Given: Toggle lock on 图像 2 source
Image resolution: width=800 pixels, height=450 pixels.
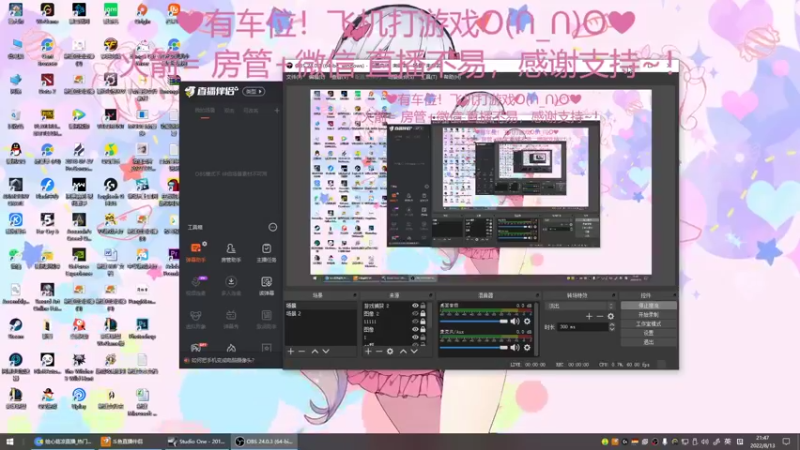Looking at the screenshot, I should click(422, 314).
